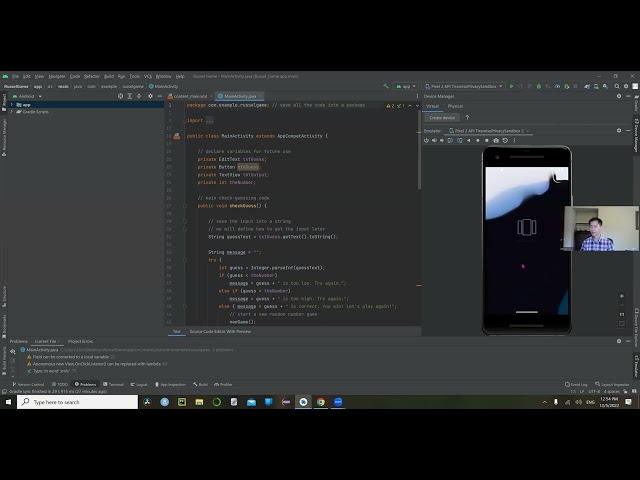The image size is (640, 480).
Task: Click the Device Manager help question mark
Action: 467,118
